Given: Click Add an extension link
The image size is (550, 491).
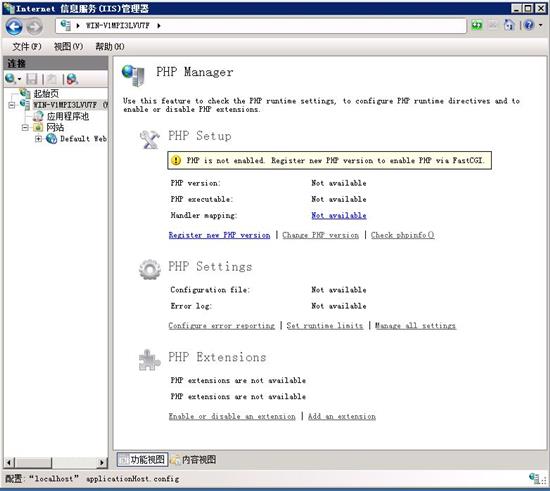Looking at the screenshot, I should pos(342,416).
